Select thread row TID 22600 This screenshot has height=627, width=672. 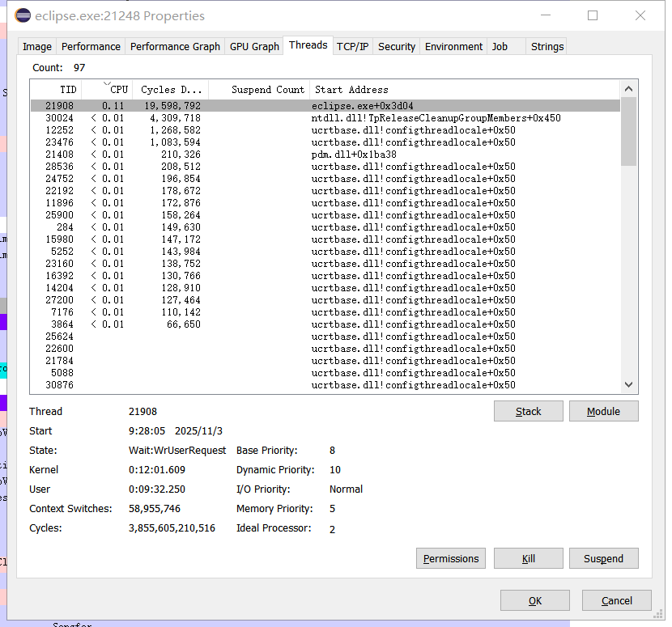325,348
